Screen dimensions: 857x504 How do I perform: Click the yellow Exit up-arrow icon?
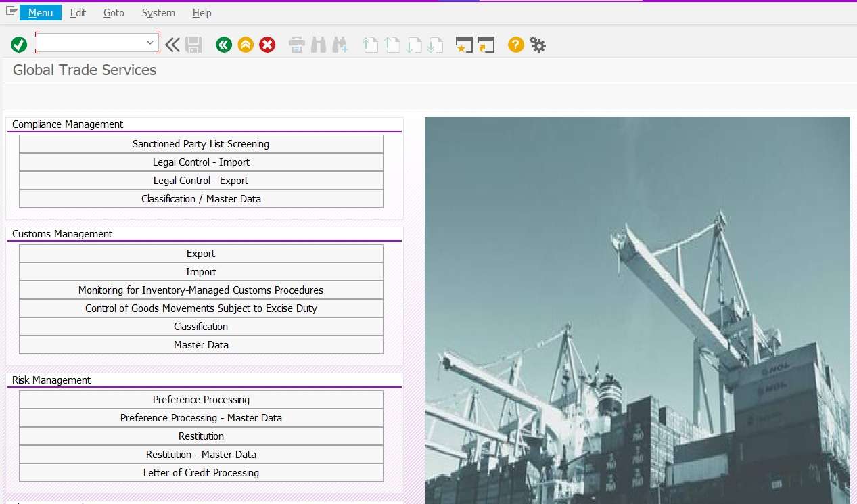point(246,45)
